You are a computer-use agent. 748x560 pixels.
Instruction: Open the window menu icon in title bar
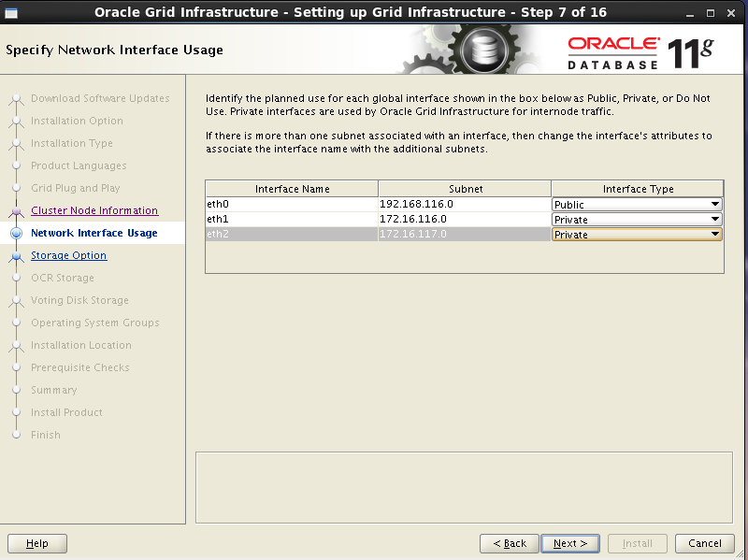[11, 13]
